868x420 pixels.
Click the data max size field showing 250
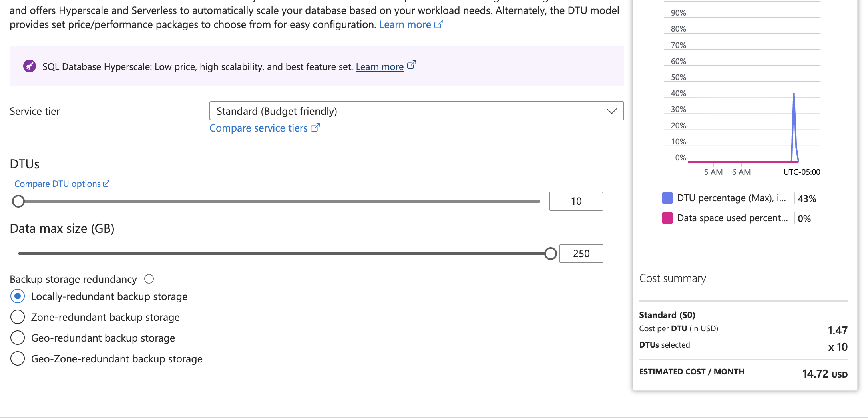click(x=581, y=254)
